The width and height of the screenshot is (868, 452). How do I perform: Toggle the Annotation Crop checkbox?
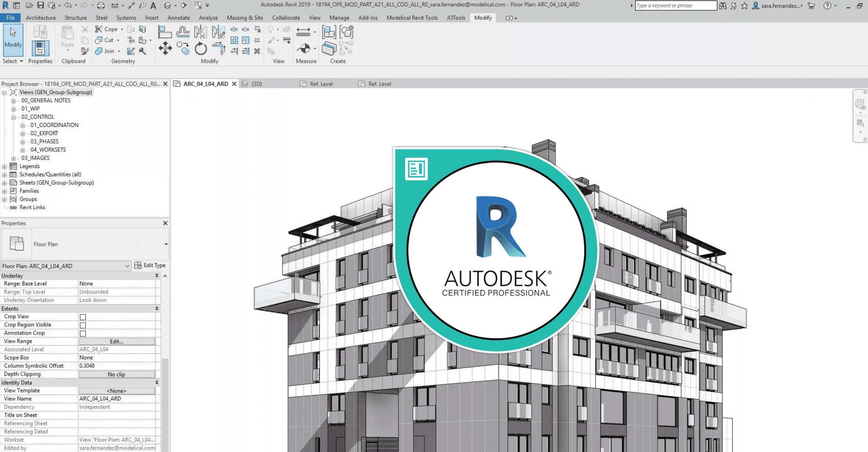(83, 333)
